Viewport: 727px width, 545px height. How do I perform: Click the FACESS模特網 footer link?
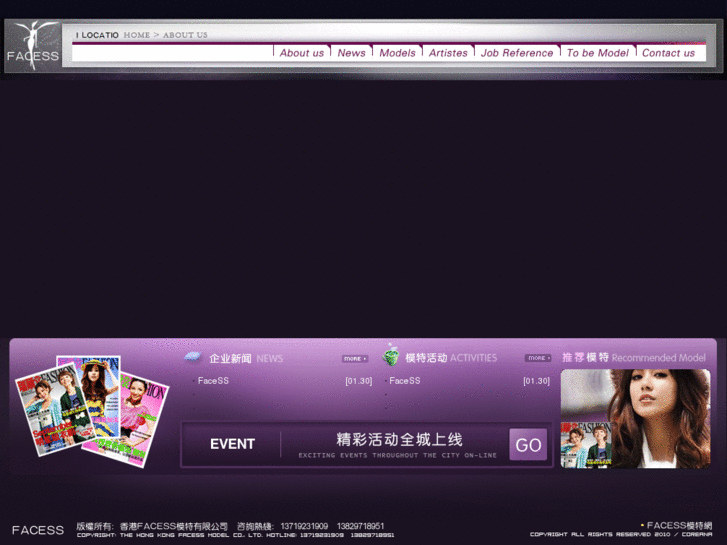679,526
